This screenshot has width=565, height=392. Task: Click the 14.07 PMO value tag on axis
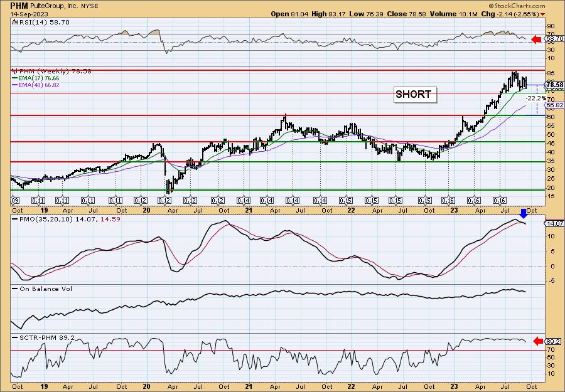coord(555,223)
